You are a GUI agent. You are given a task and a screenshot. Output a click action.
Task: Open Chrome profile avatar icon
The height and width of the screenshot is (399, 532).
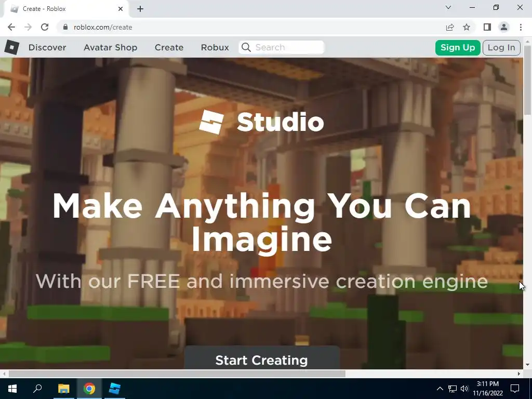click(504, 27)
